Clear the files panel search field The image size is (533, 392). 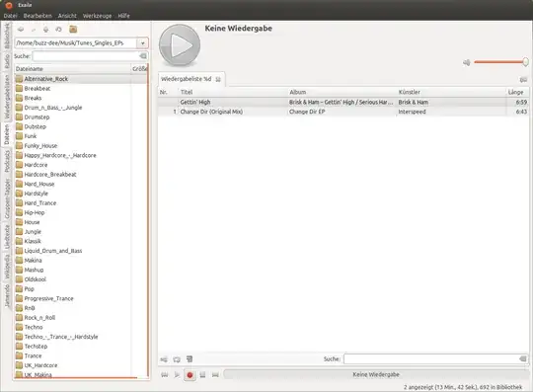143,55
